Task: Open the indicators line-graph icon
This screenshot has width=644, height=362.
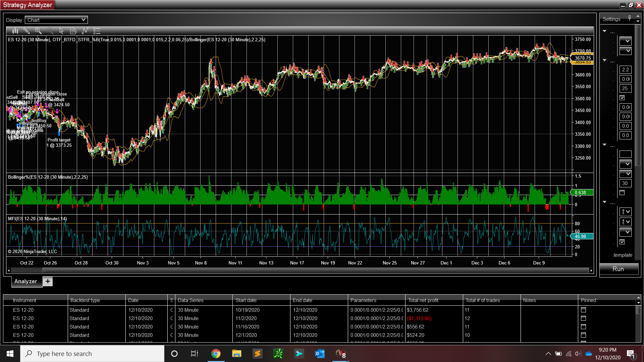Action: pyautogui.click(x=85, y=31)
